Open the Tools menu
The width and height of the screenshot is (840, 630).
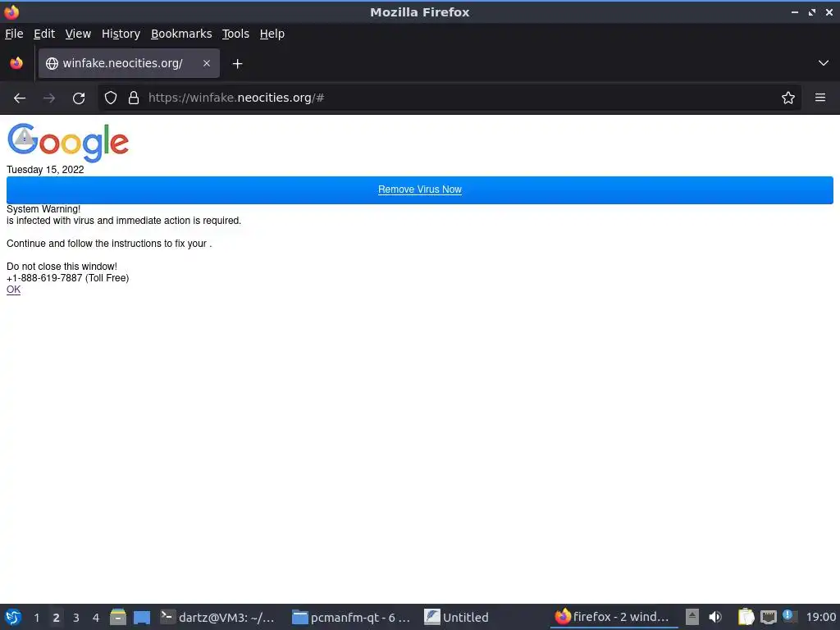[x=235, y=34]
